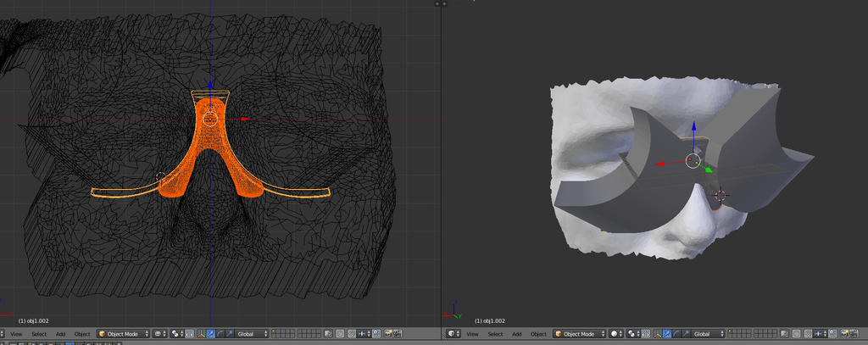Click translate manipulator icon in left viewport
The image size is (868, 345).
point(209,334)
